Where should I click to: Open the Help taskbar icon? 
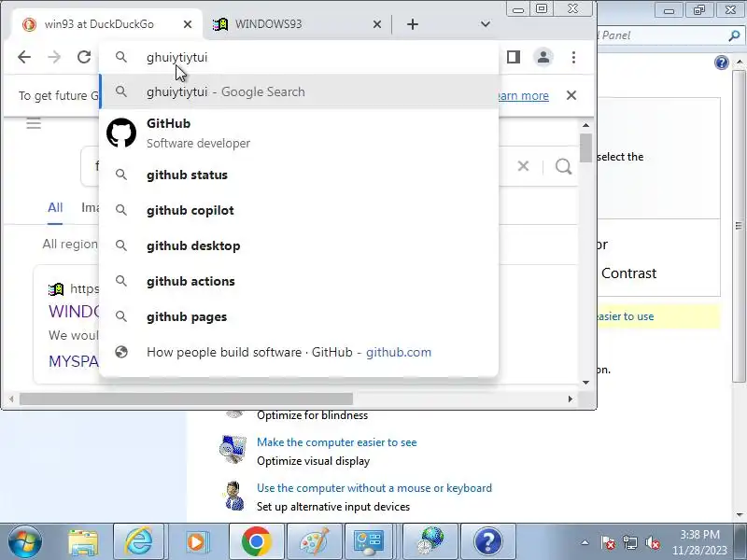tap(487, 541)
